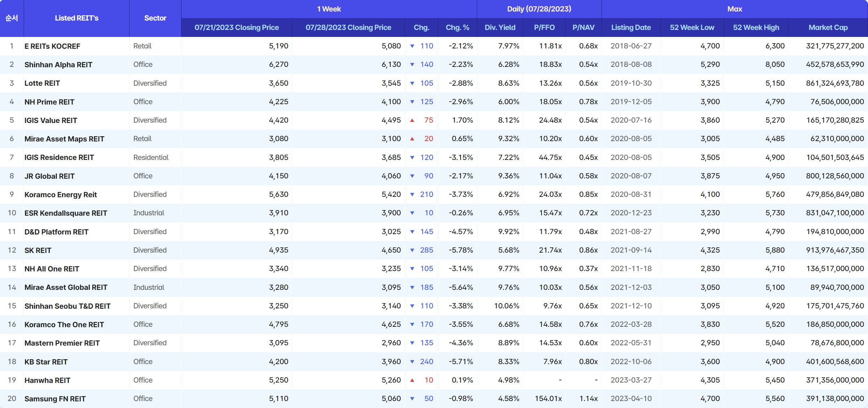Click the down arrow in IGIS Residence REIT row
The width and height of the screenshot is (868, 408).
(412, 157)
